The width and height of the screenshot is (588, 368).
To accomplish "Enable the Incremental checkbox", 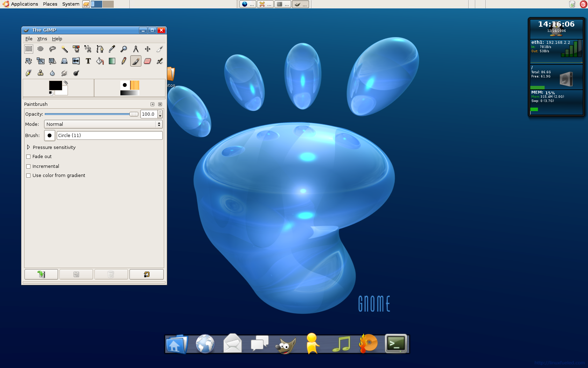I will point(28,166).
